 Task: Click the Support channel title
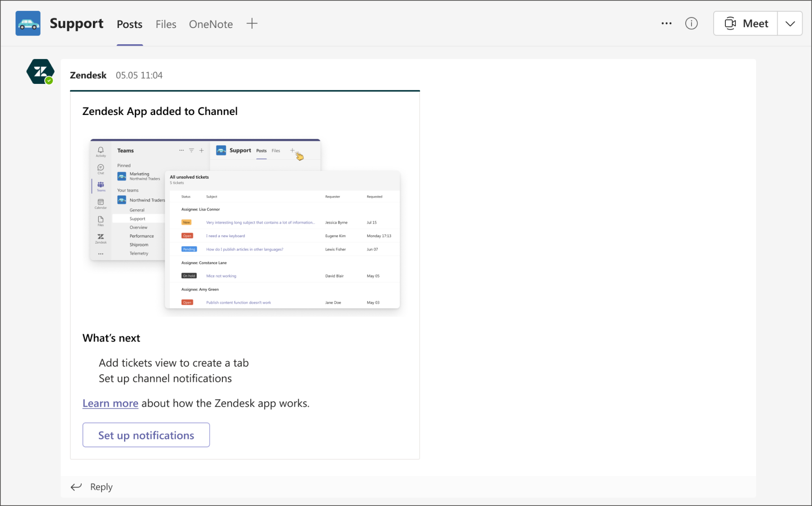tap(76, 23)
